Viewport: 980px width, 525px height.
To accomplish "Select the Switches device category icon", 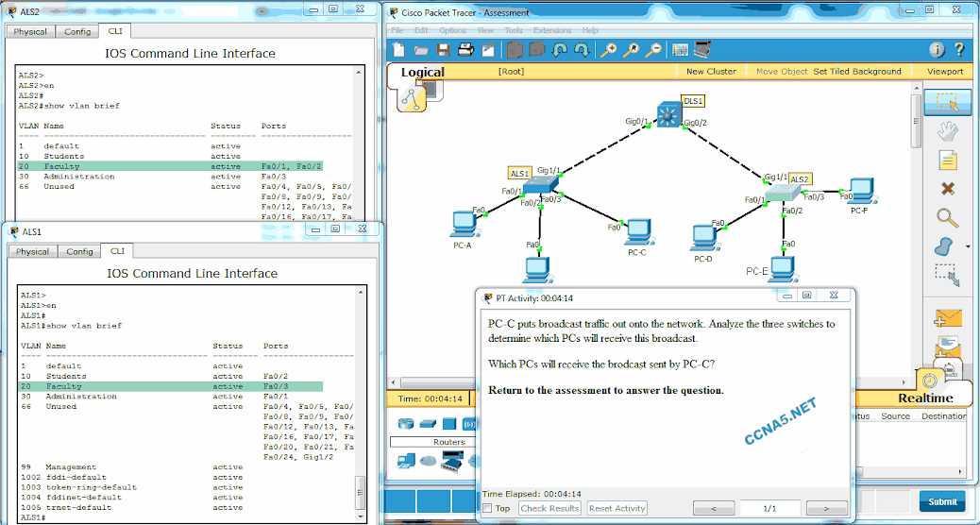I will pyautogui.click(x=428, y=424).
